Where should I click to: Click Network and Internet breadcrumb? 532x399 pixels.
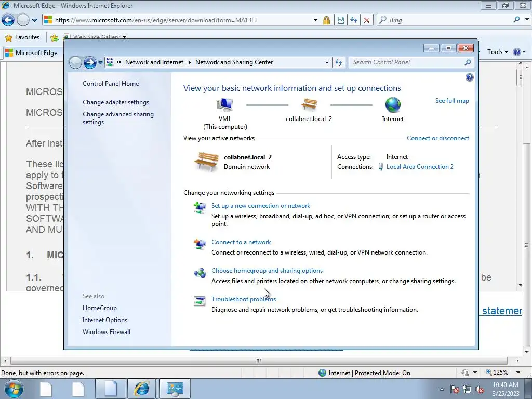pyautogui.click(x=154, y=62)
